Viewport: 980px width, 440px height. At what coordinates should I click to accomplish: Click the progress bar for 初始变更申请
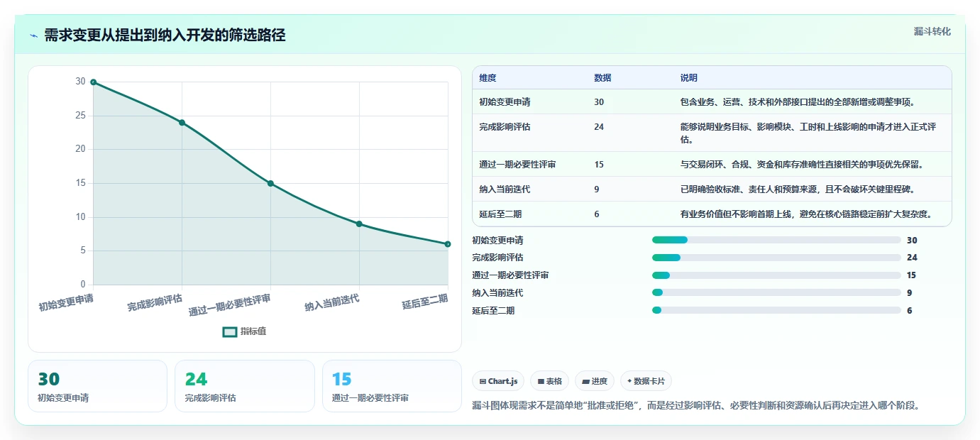(x=776, y=240)
